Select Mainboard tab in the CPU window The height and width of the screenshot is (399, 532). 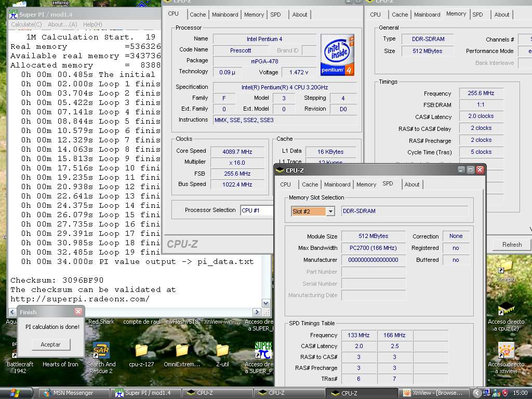click(x=225, y=15)
